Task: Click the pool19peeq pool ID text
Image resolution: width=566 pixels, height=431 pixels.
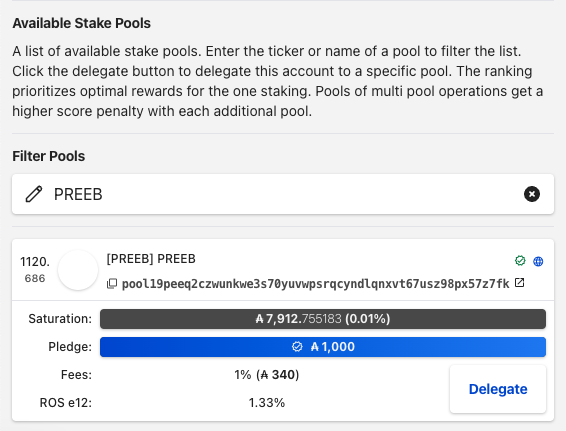Action: (x=315, y=284)
